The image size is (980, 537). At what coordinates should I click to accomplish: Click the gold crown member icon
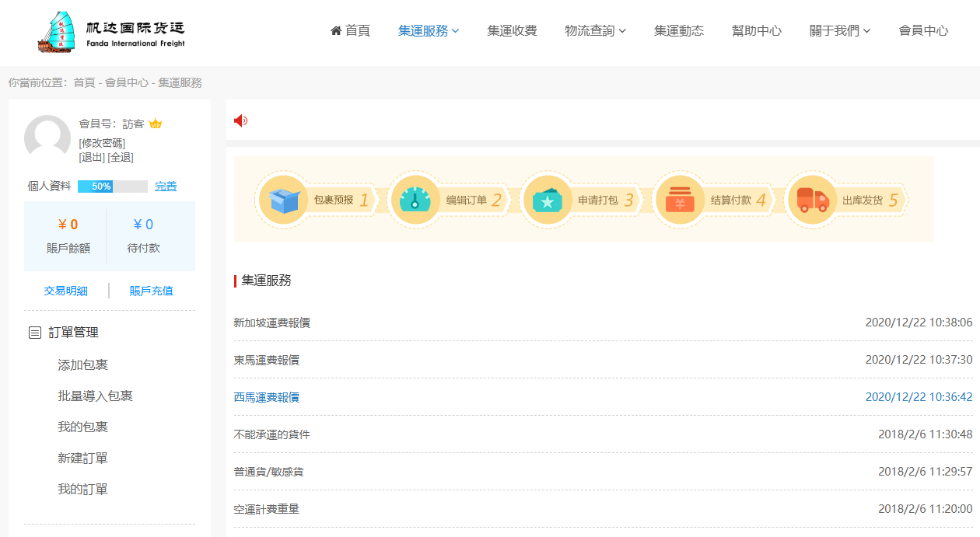[x=156, y=124]
